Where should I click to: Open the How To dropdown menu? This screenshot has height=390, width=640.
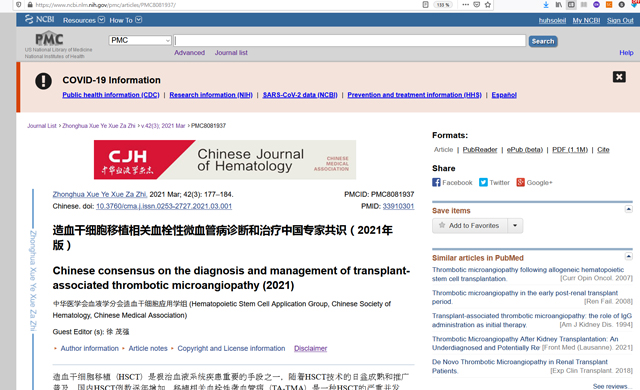[125, 20]
